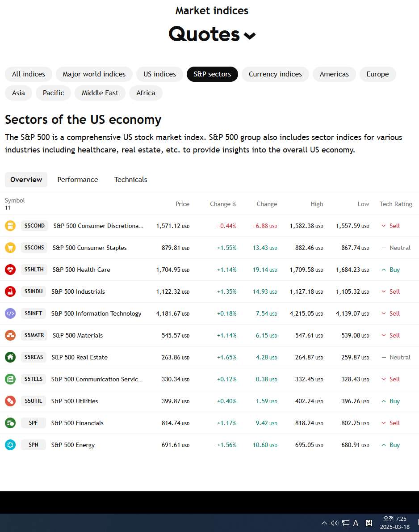Click the SPF Financials icon
Screen dimensions: 419x532
click(x=10, y=423)
